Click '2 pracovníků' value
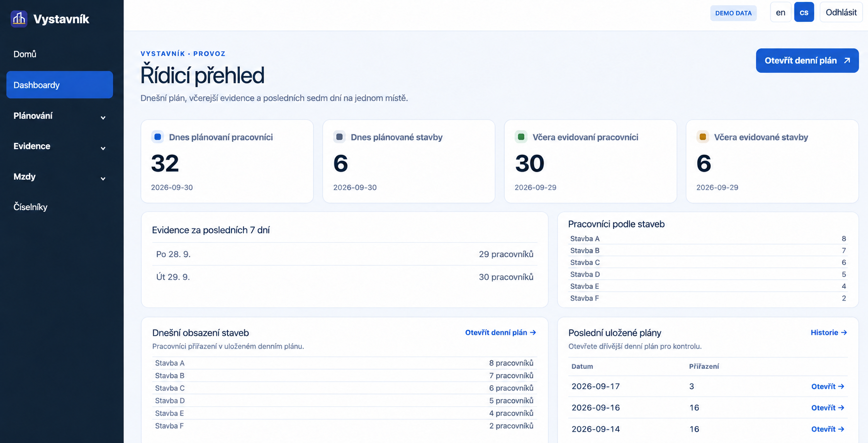This screenshot has height=443, width=868. coord(511,426)
